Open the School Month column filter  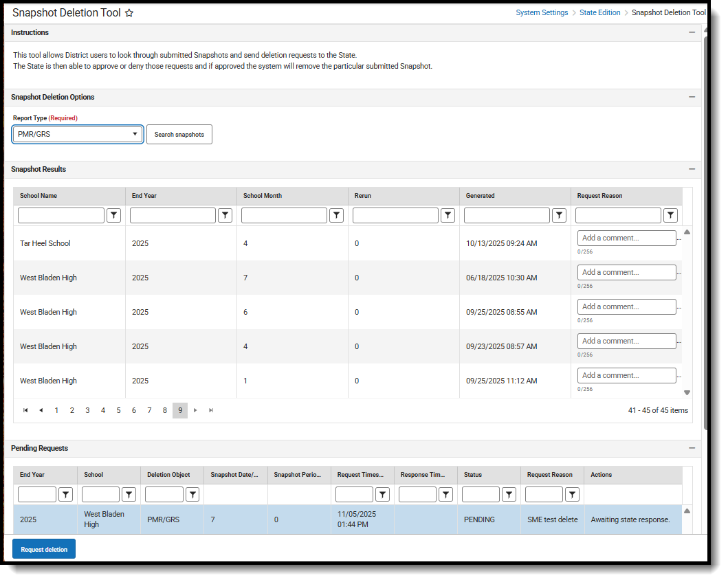[x=336, y=215]
